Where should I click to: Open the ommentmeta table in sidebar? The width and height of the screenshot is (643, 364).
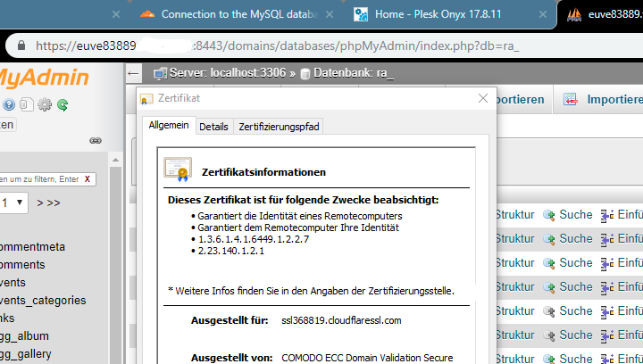coord(32,247)
